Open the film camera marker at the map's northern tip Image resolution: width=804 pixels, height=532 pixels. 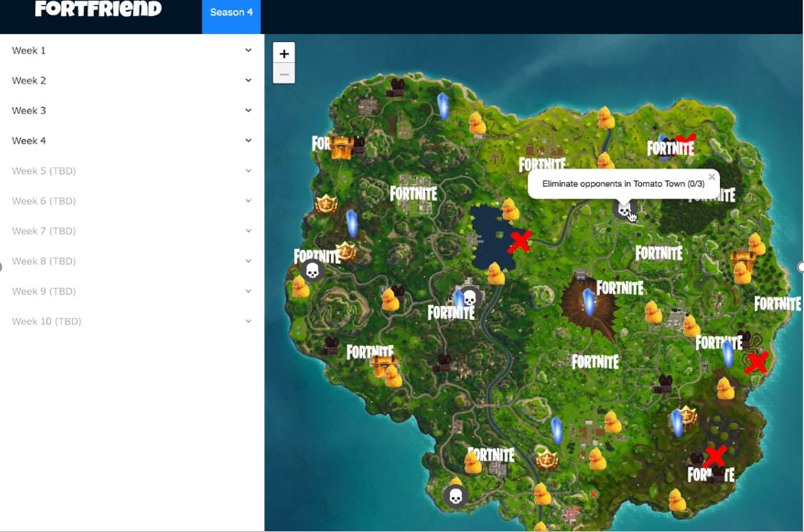pyautogui.click(x=397, y=88)
